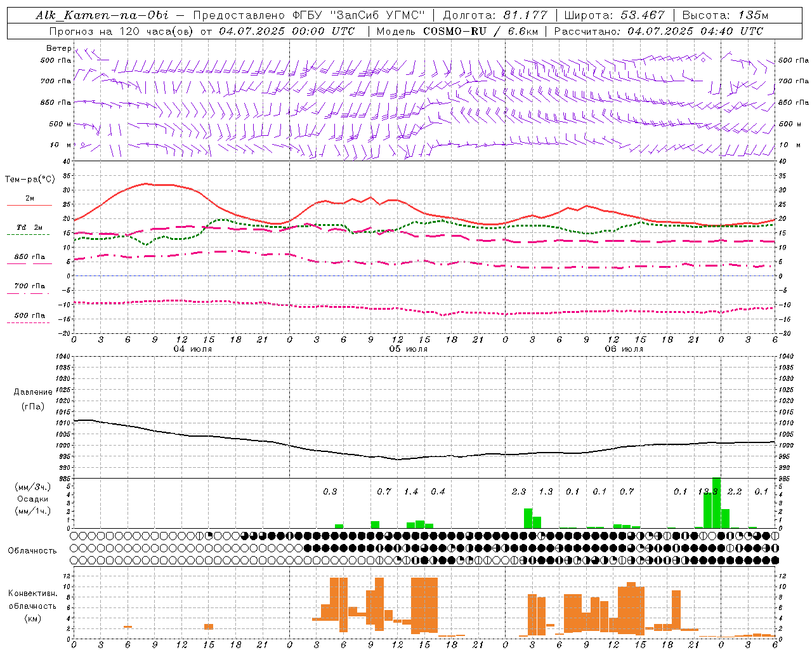Click the precipitation value "1.3"

546,491
